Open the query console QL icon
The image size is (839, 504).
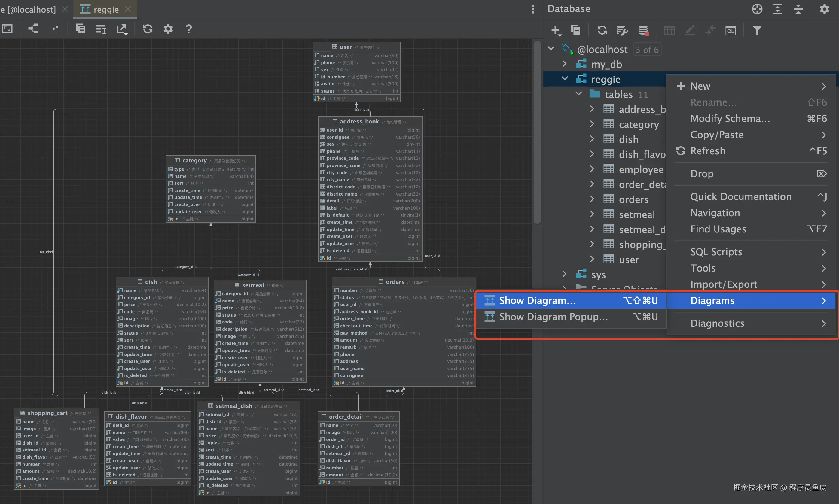(x=730, y=30)
